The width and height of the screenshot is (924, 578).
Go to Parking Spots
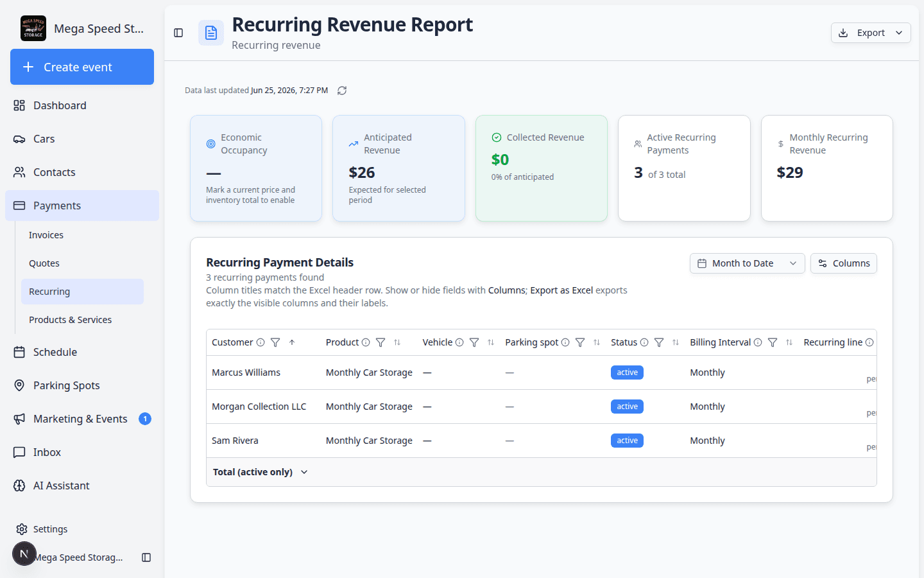(82, 385)
